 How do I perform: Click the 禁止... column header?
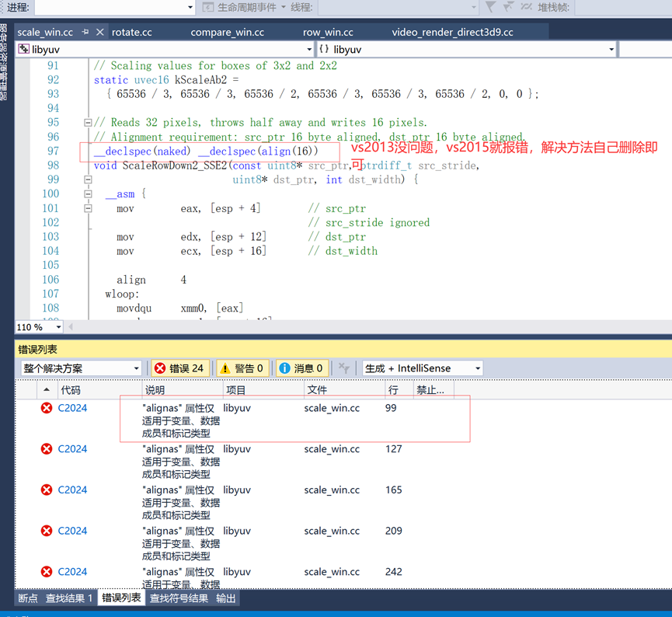click(x=433, y=390)
